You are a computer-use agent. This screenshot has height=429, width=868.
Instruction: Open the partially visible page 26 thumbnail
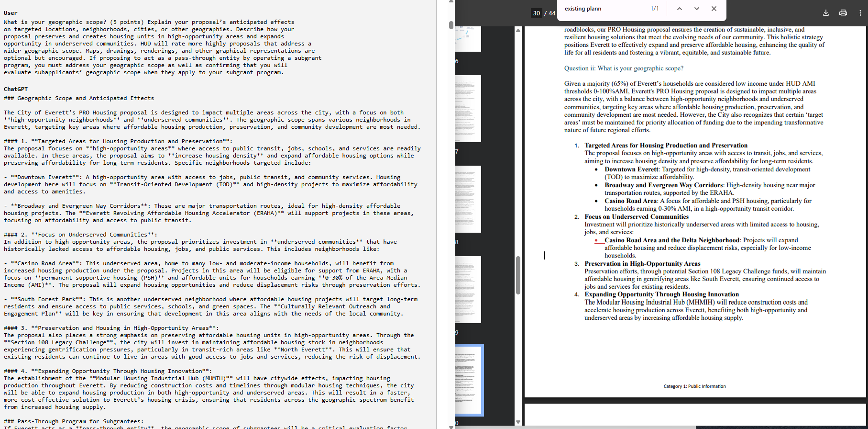pos(468,39)
